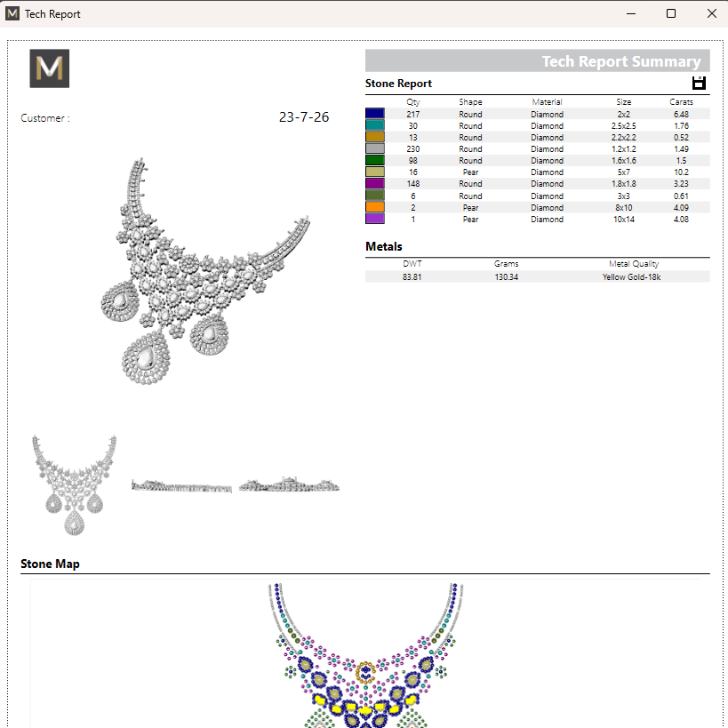Close the Tech Report window
Viewport: 728px width, 728px height.
pyautogui.click(x=712, y=13)
